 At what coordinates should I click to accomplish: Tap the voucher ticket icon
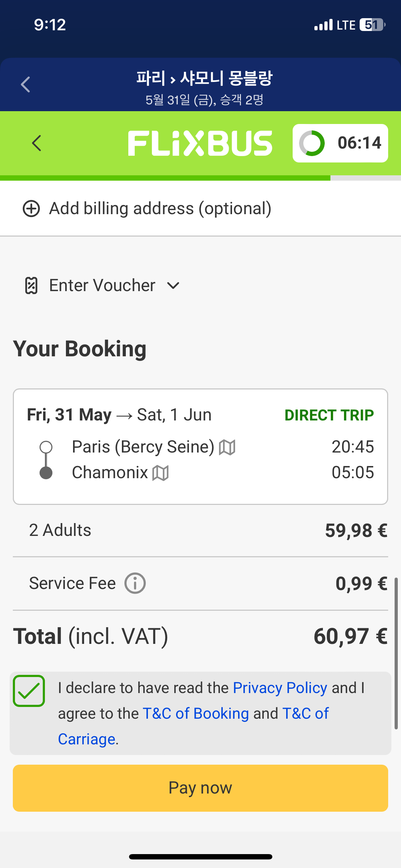(x=31, y=285)
